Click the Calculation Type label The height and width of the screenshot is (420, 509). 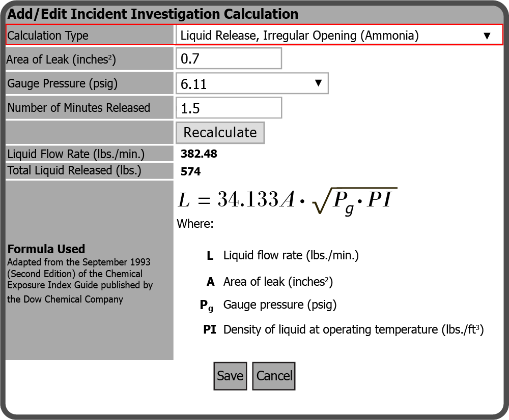click(x=48, y=36)
